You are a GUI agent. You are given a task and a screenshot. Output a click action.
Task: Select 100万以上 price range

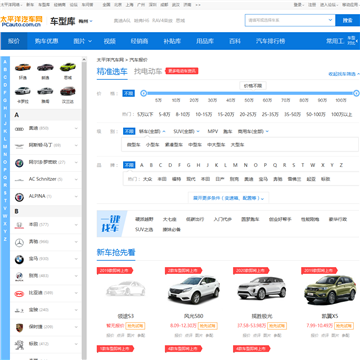click(x=342, y=114)
